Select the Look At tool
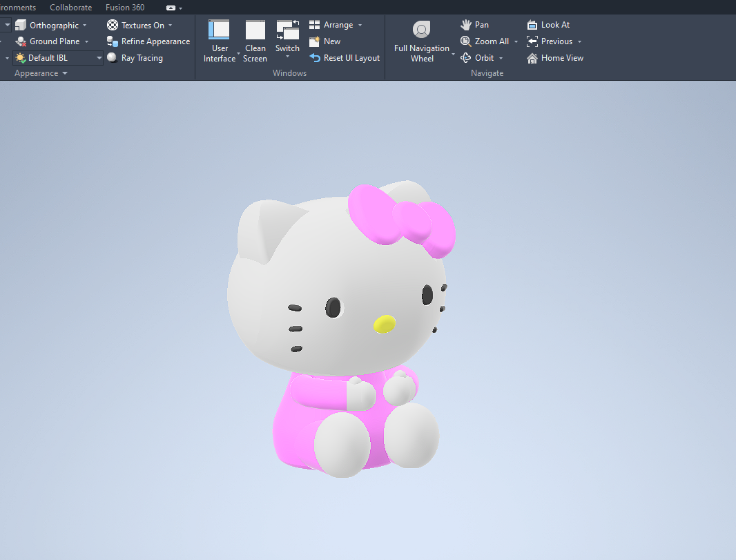Viewport: 736px width, 560px height. [x=549, y=24]
